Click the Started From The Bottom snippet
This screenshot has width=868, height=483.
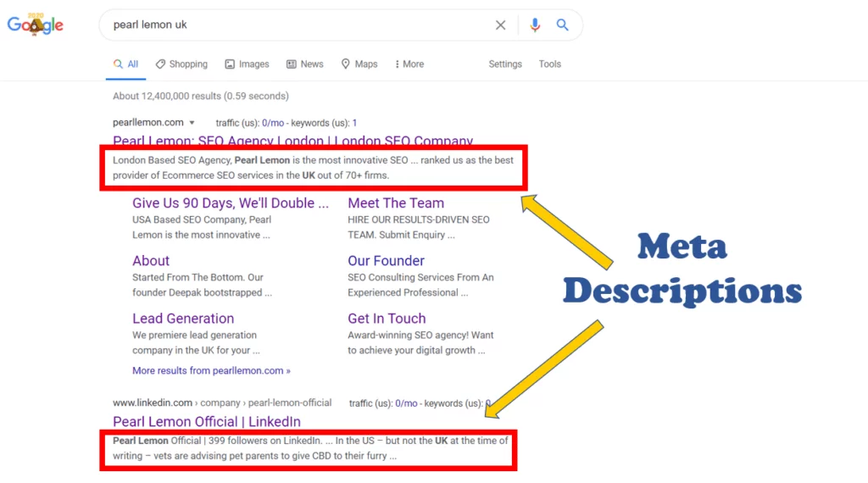pyautogui.click(x=202, y=285)
